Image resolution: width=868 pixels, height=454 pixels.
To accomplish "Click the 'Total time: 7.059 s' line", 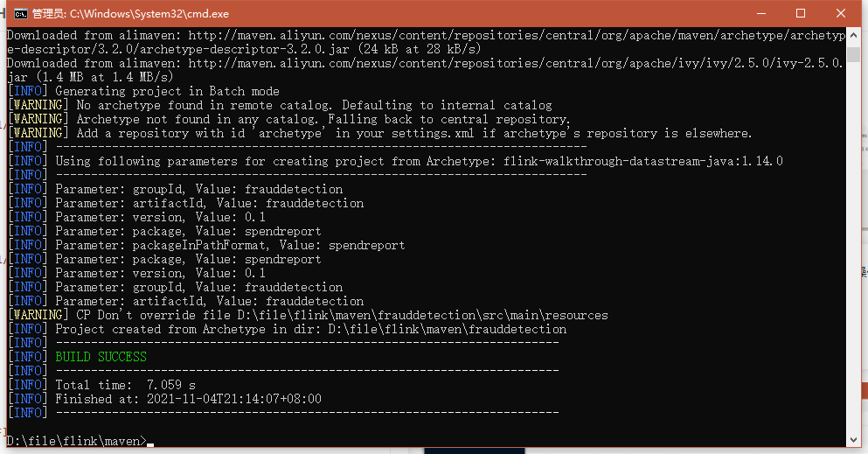I will [x=125, y=385].
